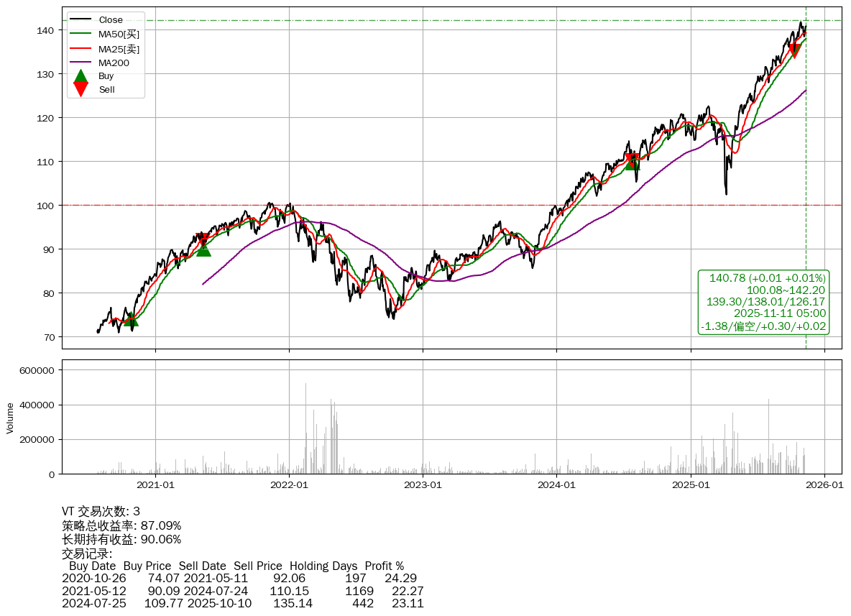Click the sell marker near price 135
The height and width of the screenshot is (616, 851).
[x=794, y=50]
